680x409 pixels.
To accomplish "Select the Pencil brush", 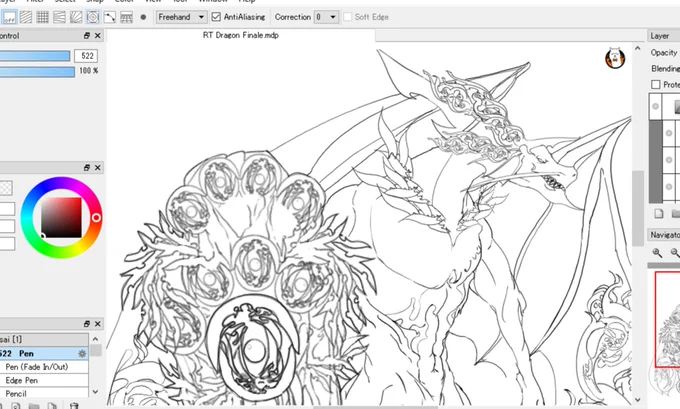I will [43, 393].
